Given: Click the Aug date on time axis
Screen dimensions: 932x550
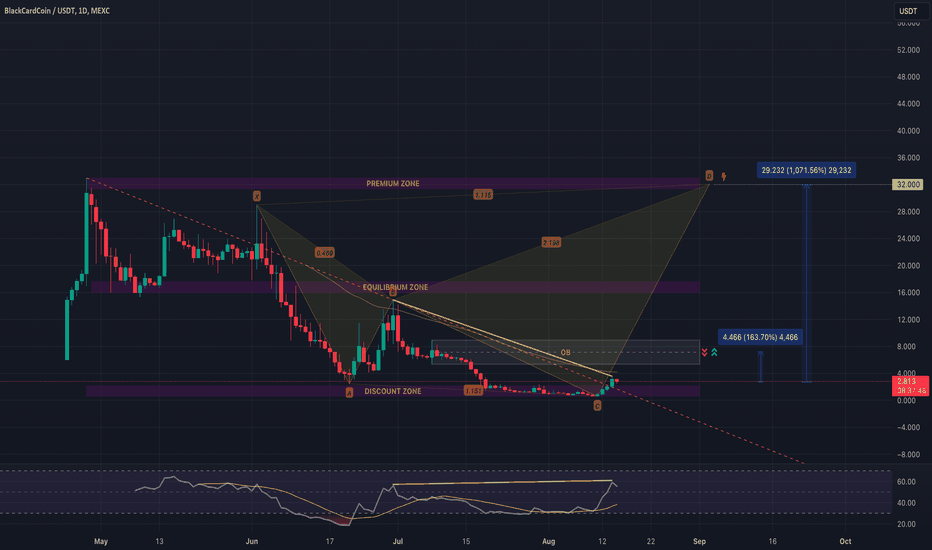Looking at the screenshot, I should [x=549, y=541].
